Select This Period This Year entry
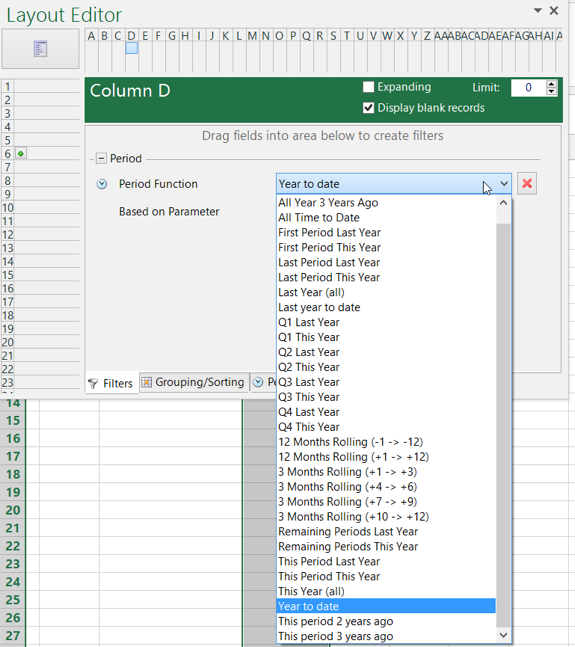The height and width of the screenshot is (647, 575). 329,576
